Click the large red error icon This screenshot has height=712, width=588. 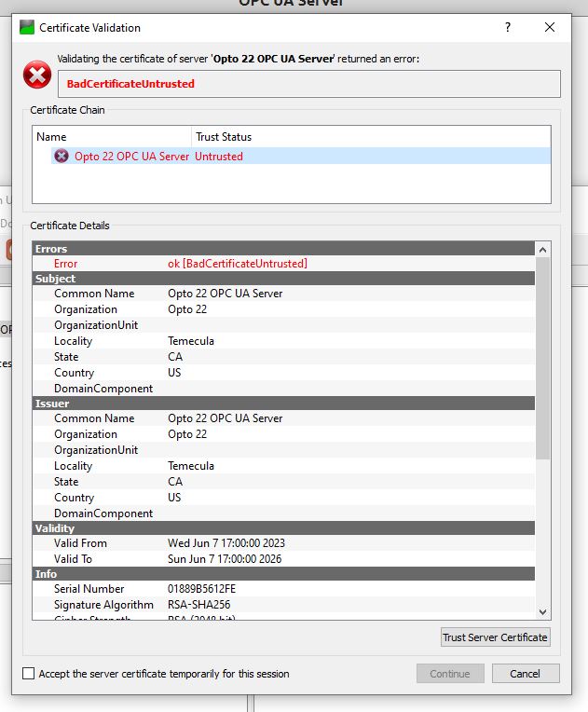point(37,75)
